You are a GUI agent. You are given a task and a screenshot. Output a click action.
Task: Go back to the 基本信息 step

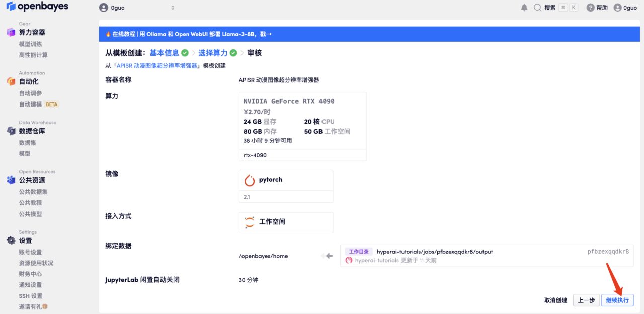pos(164,53)
